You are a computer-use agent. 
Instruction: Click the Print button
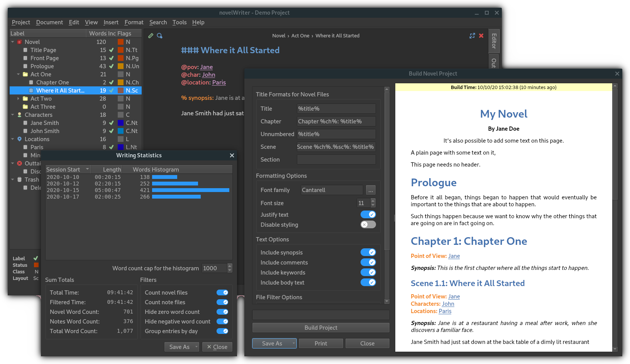tap(321, 343)
